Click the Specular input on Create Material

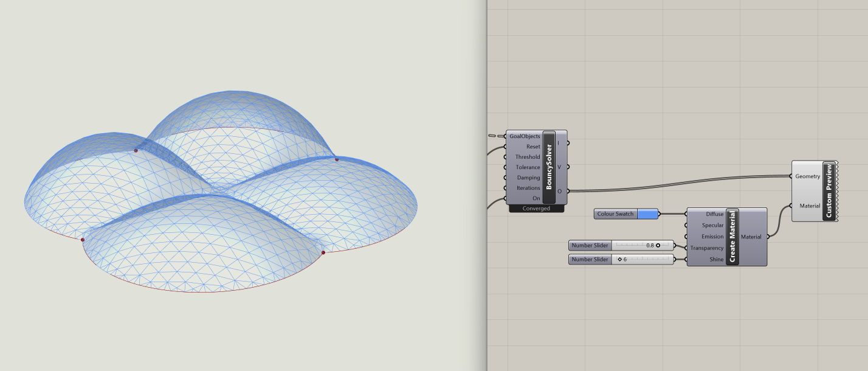[713, 225]
